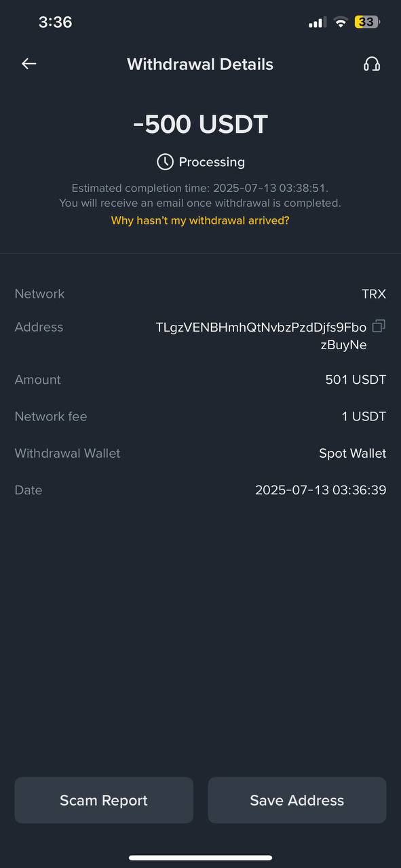This screenshot has width=401, height=868.
Task: Tap the 1 USDT network fee value
Action: point(364,416)
